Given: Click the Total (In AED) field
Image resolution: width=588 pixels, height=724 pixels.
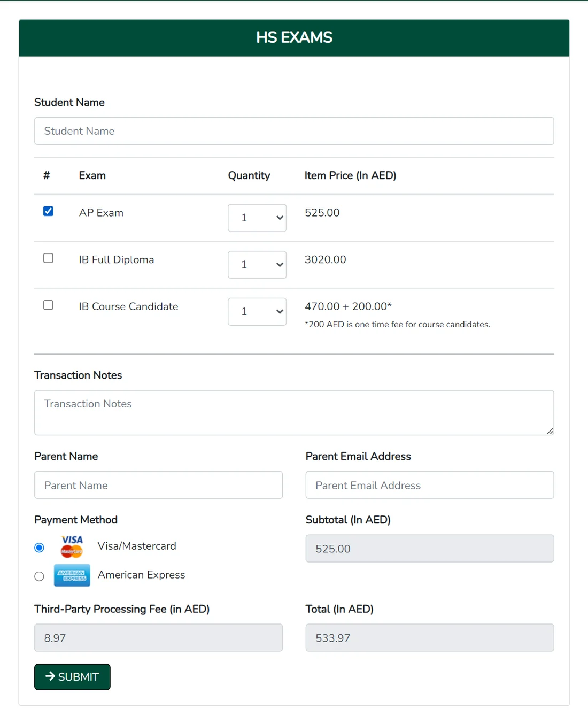Looking at the screenshot, I should (430, 638).
